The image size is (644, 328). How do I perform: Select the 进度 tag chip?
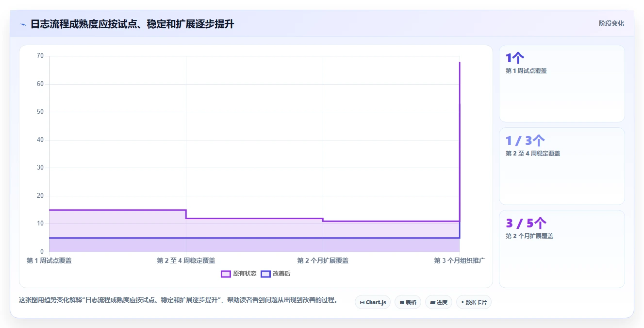coord(439,302)
